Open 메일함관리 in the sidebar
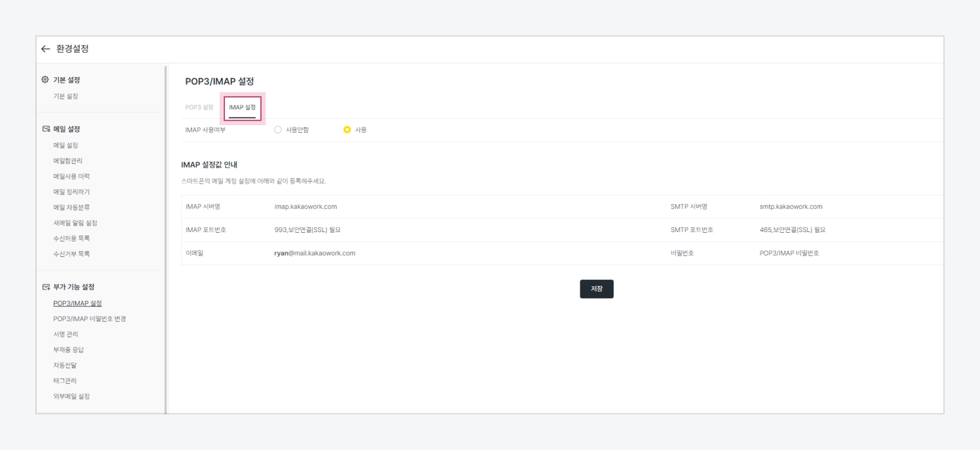Screen dimensions: 980x450 pyautogui.click(x=68, y=161)
